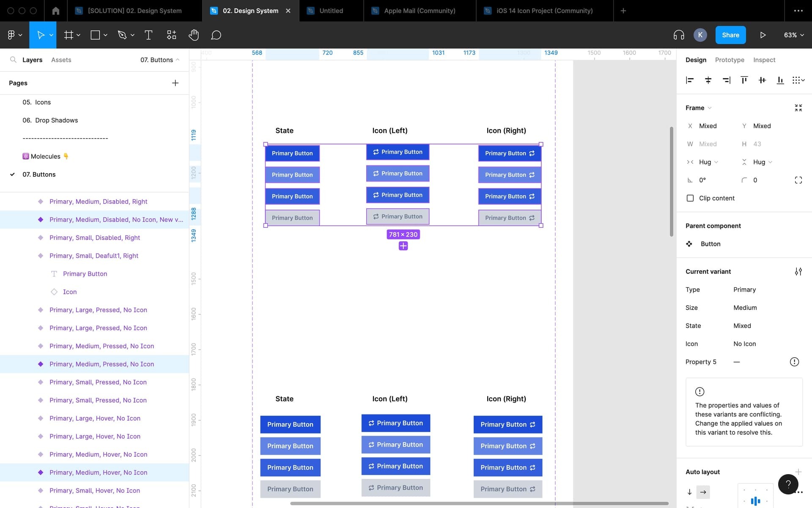Align selection right

tap(726, 80)
